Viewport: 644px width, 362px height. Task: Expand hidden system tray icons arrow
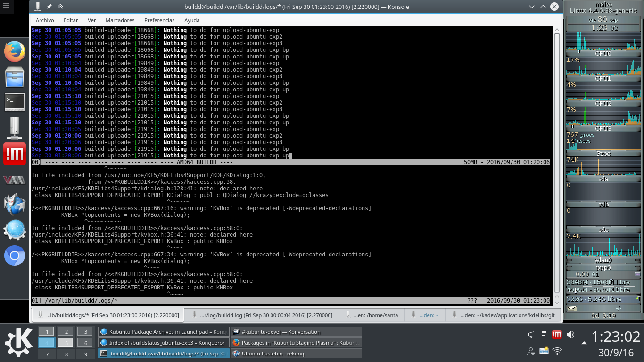point(584,343)
